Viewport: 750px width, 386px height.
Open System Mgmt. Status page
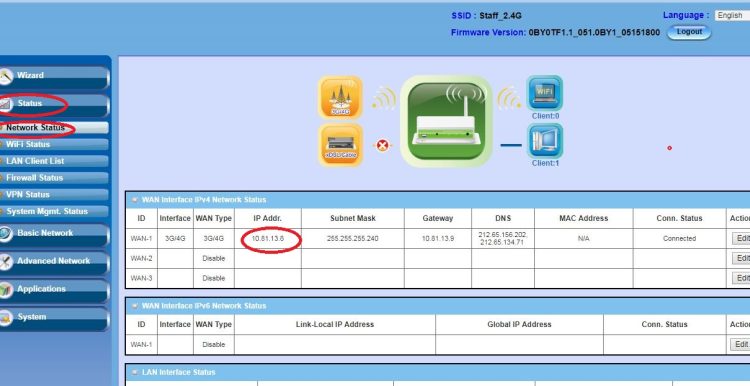54,211
